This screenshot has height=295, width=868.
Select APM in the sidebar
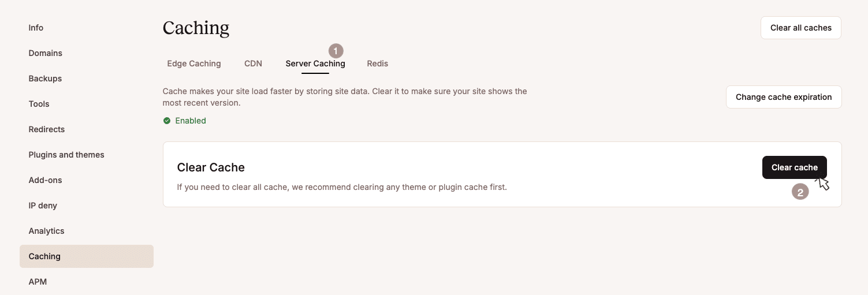(38, 282)
